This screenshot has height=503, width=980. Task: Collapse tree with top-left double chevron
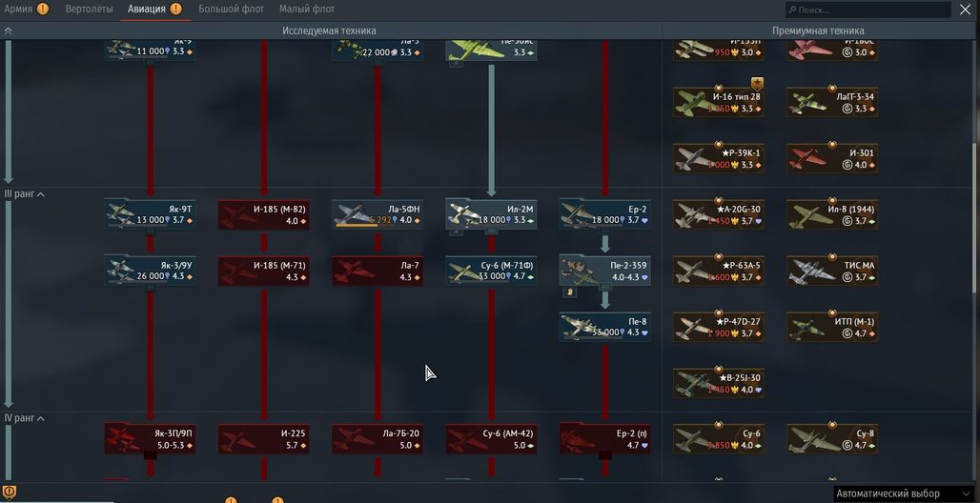[x=9, y=30]
